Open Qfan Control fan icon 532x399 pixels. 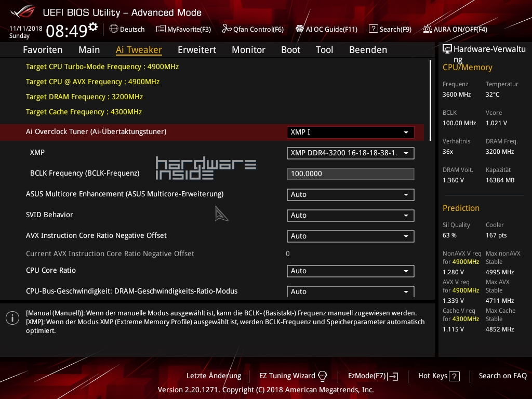[227, 29]
